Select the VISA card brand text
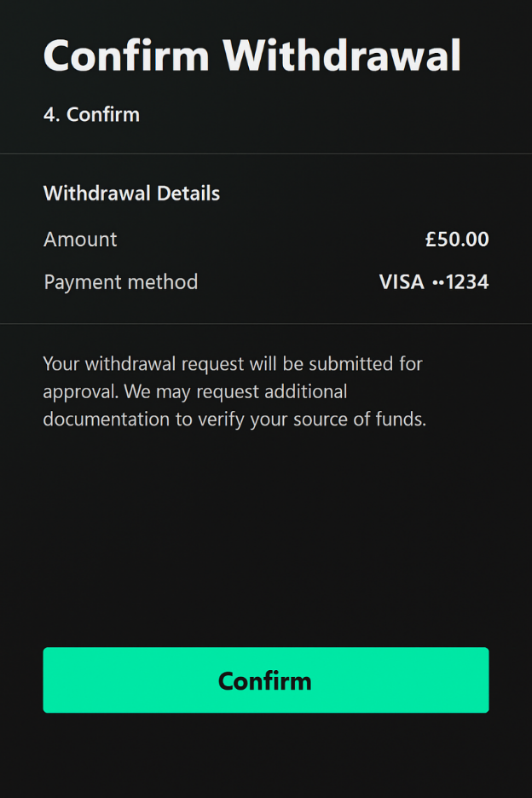 (x=402, y=282)
